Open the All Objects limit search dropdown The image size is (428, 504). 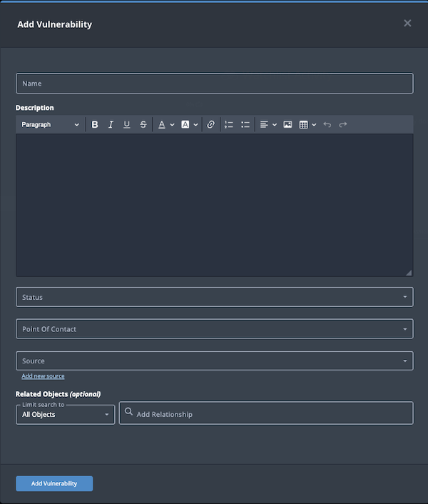pos(65,415)
